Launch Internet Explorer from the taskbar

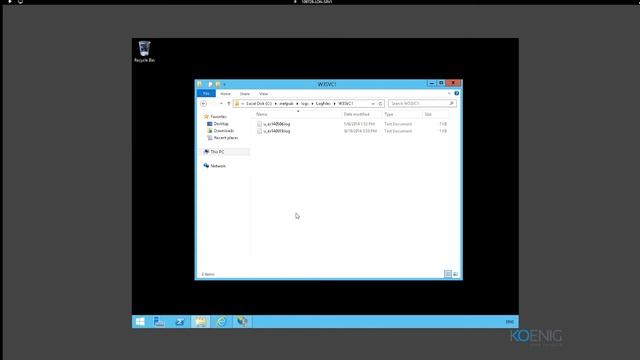(x=221, y=322)
